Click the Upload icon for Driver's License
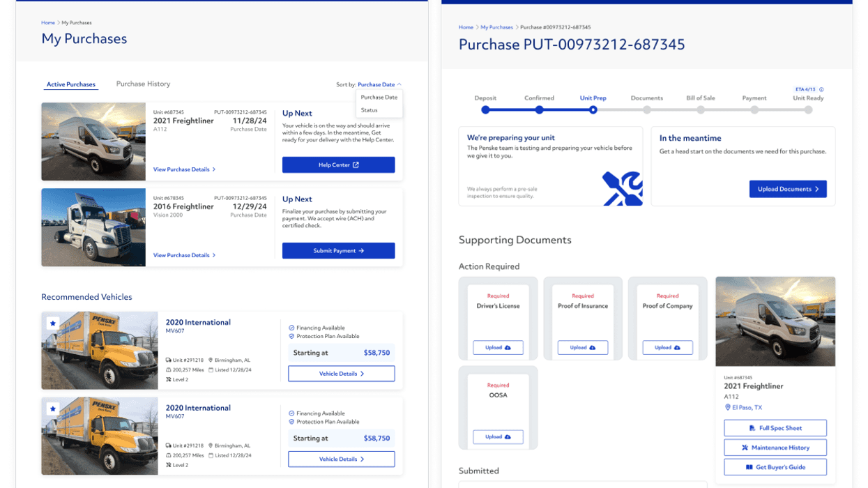The width and height of the screenshot is (868, 488). 507,347
